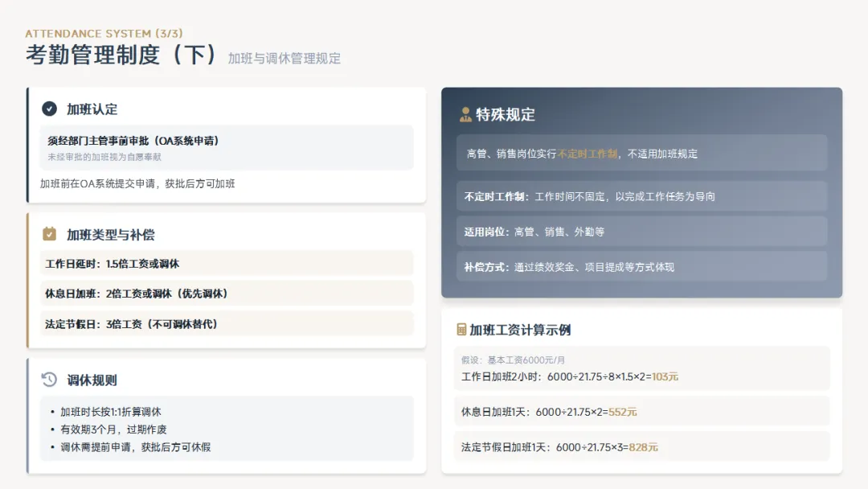This screenshot has height=489, width=868.
Task: Click the sentence 加班前在OA系统提交申请，获批后方可加班
Action: coord(137,183)
